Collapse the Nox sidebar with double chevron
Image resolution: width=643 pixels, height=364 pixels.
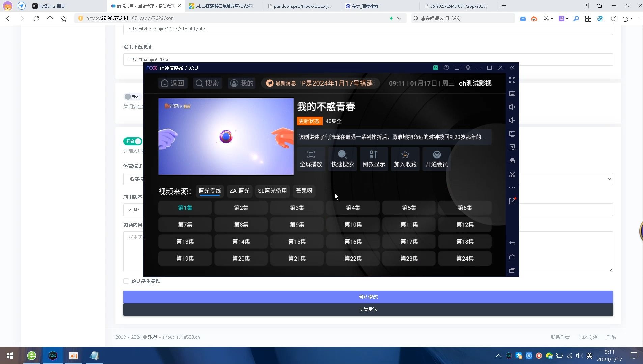click(512, 68)
